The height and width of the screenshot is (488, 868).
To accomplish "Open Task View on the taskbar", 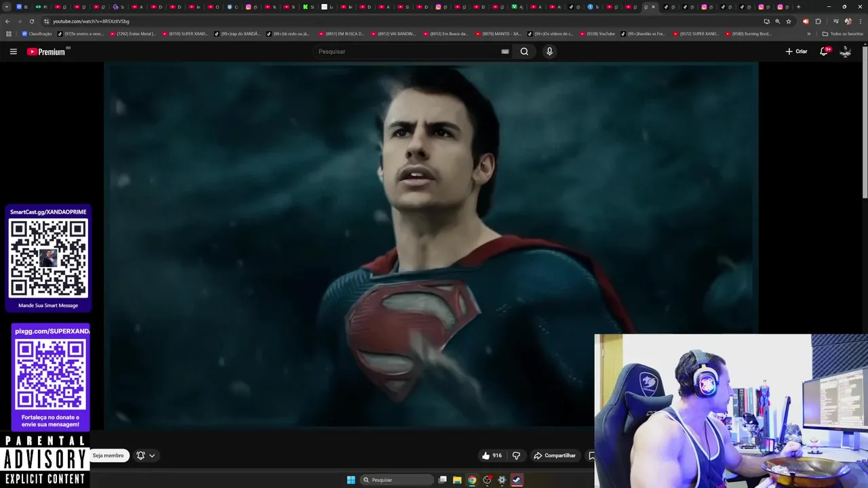I will tap(443, 480).
